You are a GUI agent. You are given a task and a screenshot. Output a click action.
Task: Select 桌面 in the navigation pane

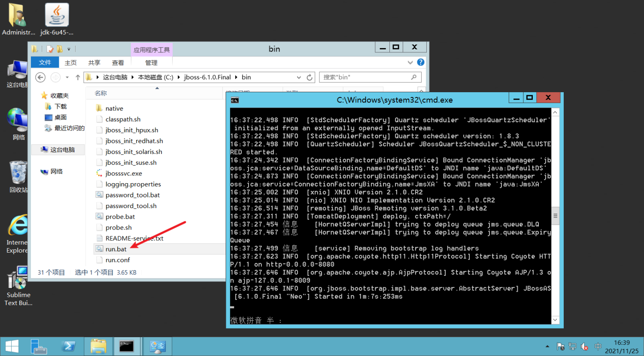coord(61,117)
